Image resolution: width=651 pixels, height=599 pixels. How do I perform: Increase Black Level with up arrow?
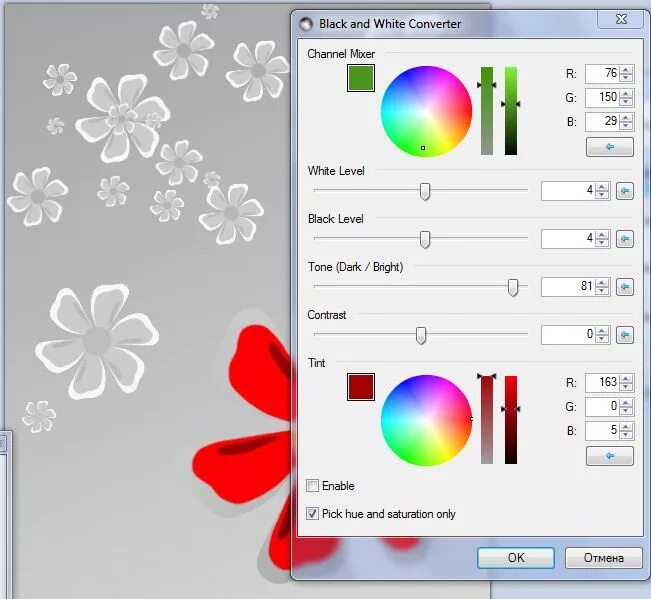[602, 235]
